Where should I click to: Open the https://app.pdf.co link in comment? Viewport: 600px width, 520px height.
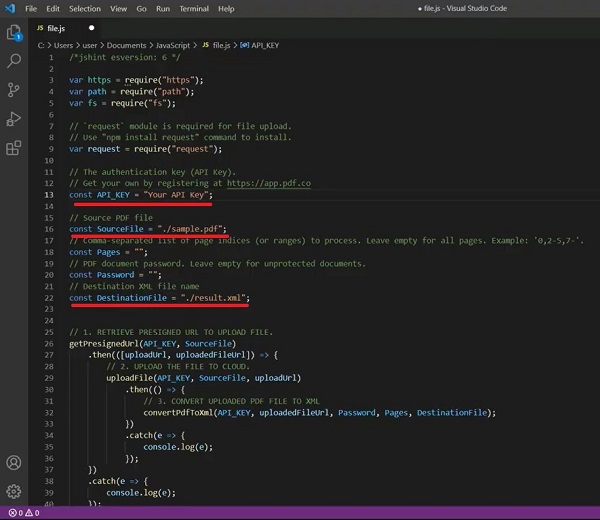(269, 183)
